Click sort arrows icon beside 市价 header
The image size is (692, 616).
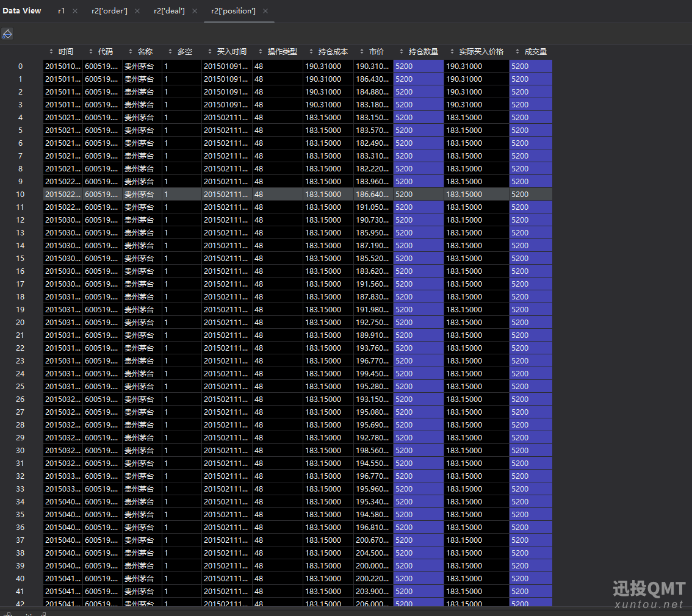pos(362,52)
